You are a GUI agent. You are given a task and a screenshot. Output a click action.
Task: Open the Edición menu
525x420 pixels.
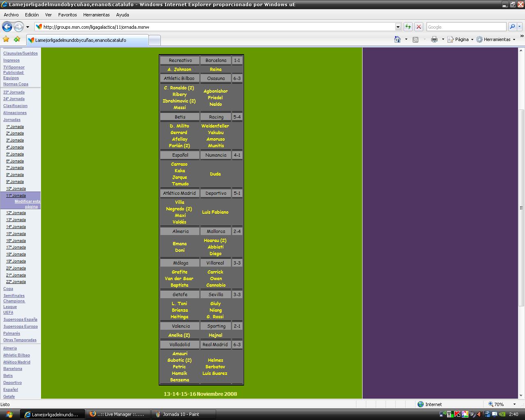tap(32, 15)
